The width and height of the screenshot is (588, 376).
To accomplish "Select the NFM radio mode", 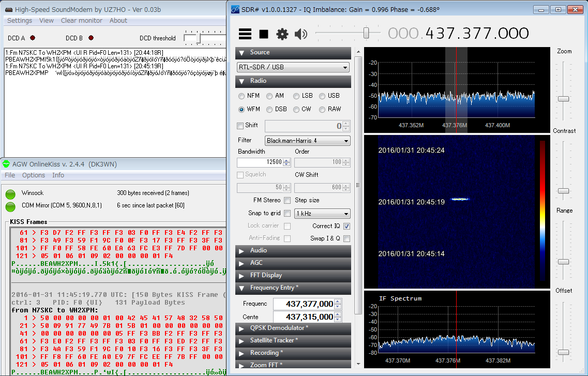I will click(x=242, y=96).
